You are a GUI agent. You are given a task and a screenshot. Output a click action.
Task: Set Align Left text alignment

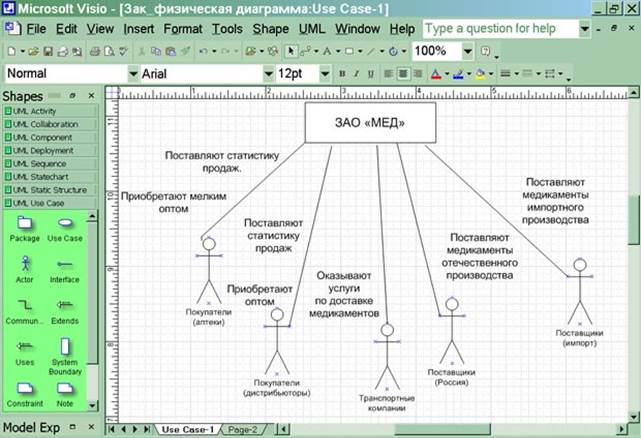pos(388,74)
